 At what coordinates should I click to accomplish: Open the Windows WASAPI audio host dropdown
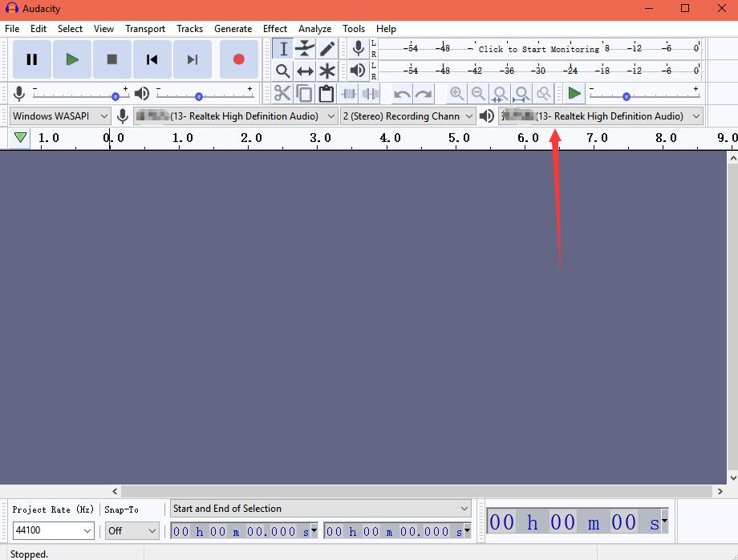tap(60, 116)
